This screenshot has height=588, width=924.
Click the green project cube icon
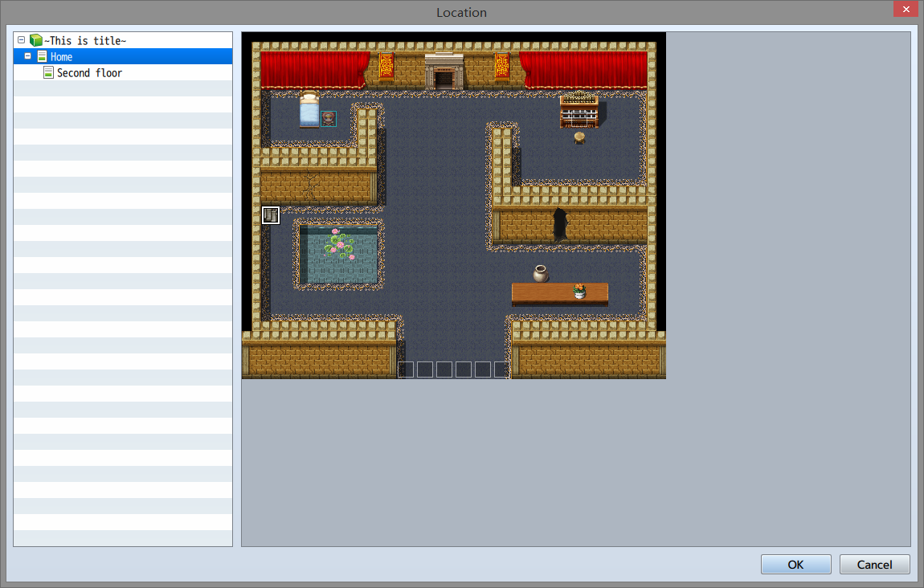click(x=36, y=40)
